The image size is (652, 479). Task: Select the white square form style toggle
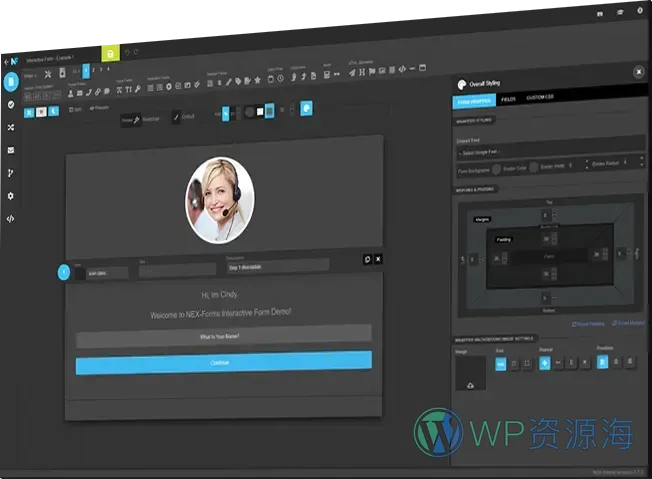pyautogui.click(x=260, y=111)
